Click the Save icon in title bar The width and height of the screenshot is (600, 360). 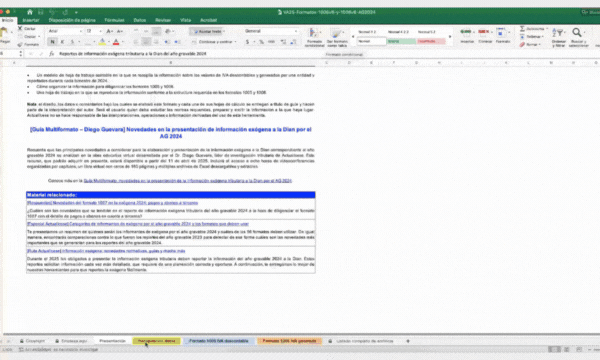41,12
